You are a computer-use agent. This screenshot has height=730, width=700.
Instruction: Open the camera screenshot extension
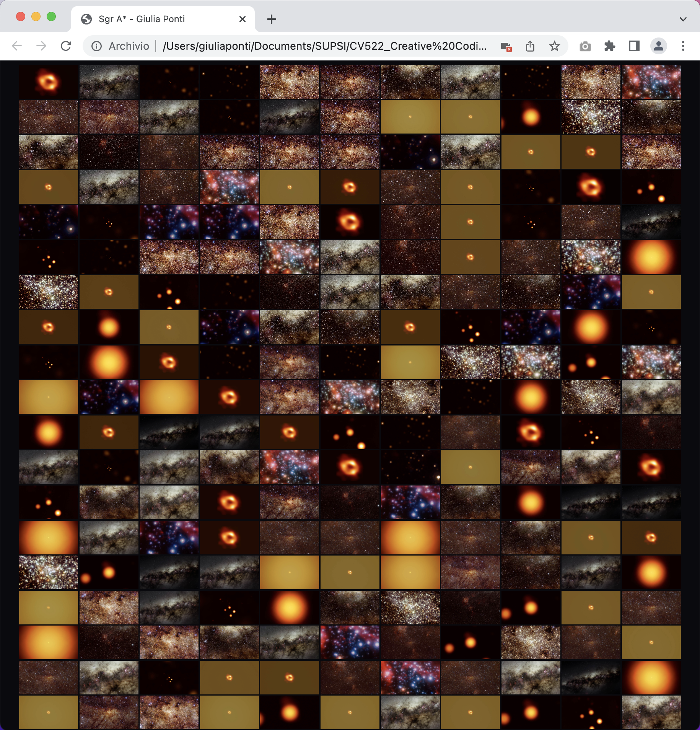[x=585, y=46]
